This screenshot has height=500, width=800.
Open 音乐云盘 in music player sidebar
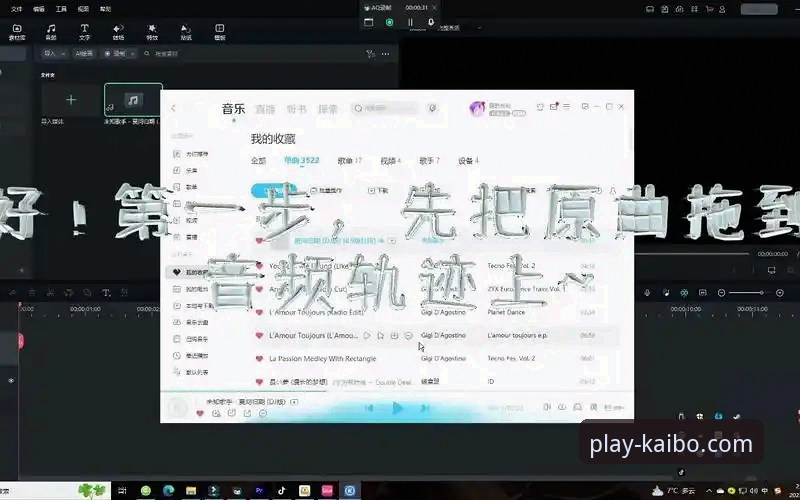(x=191, y=322)
